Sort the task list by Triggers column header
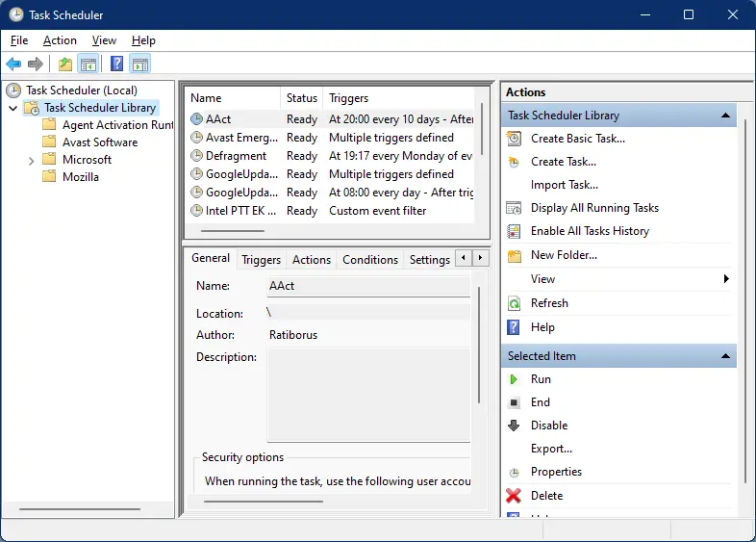The width and height of the screenshot is (756, 542). [398, 98]
